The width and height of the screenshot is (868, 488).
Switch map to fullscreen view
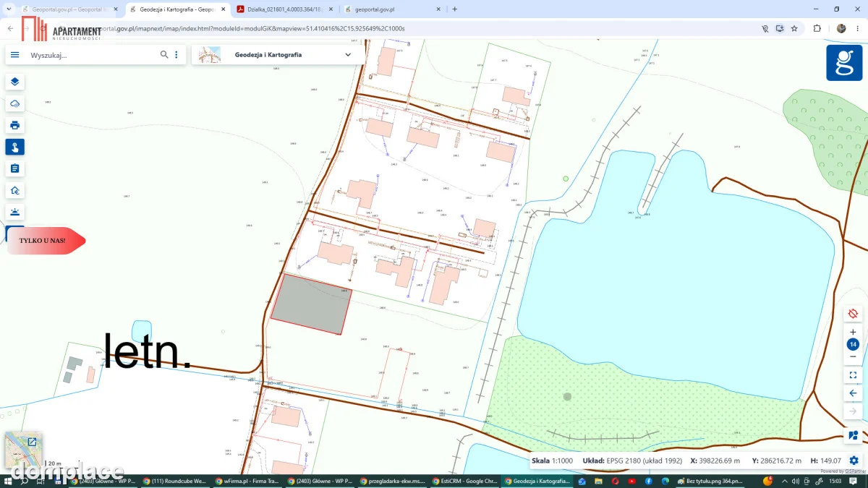click(853, 375)
